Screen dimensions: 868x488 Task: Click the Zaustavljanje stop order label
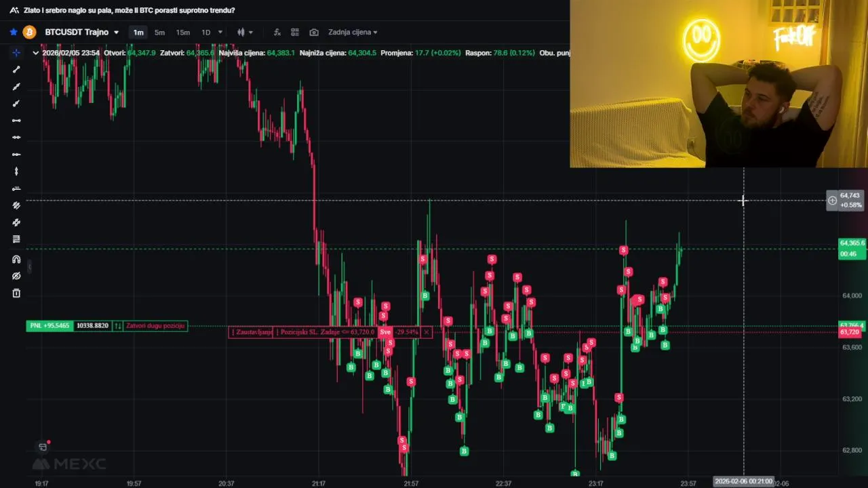point(252,332)
